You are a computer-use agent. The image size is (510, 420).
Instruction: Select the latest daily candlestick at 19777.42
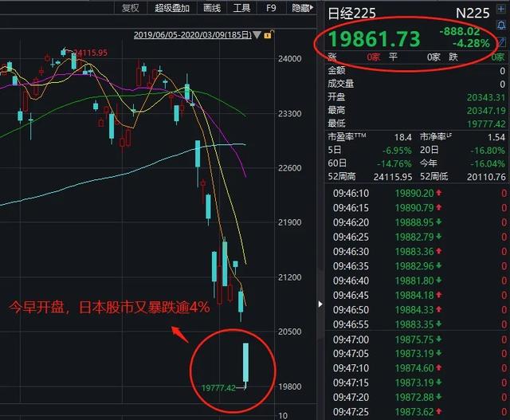(x=245, y=364)
